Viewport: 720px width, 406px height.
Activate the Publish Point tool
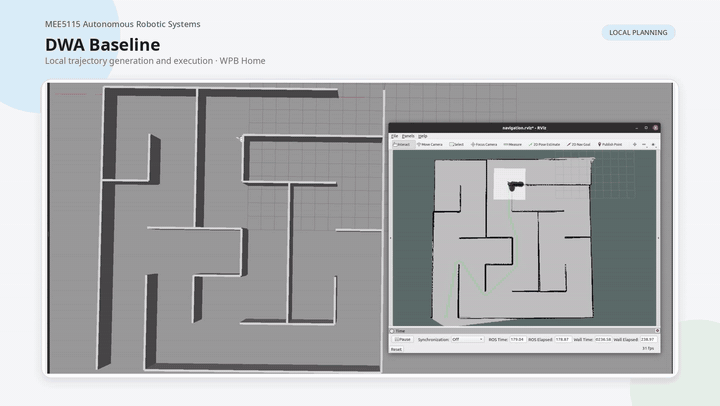(x=610, y=144)
